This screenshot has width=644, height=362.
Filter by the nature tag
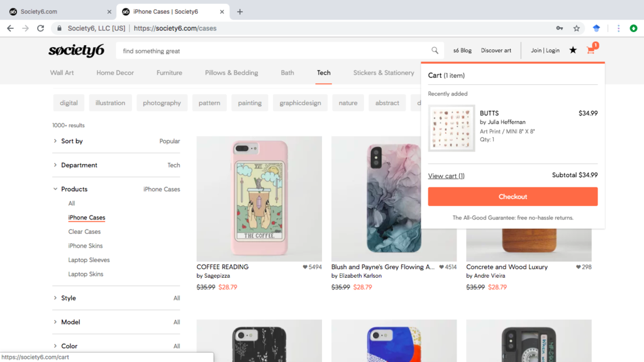pos(348,103)
